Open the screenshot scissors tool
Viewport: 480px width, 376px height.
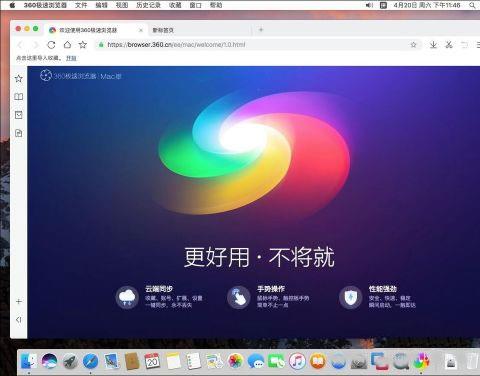click(x=449, y=45)
